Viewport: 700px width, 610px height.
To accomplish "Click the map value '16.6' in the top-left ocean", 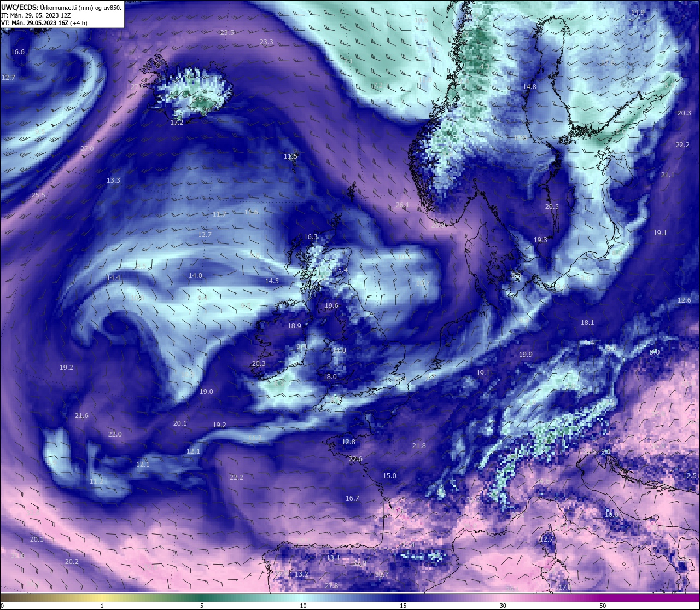I will pyautogui.click(x=18, y=52).
